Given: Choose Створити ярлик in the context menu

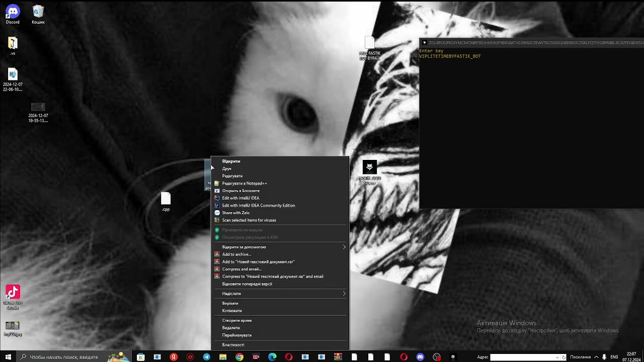Looking at the screenshot, I should [x=280, y=321].
